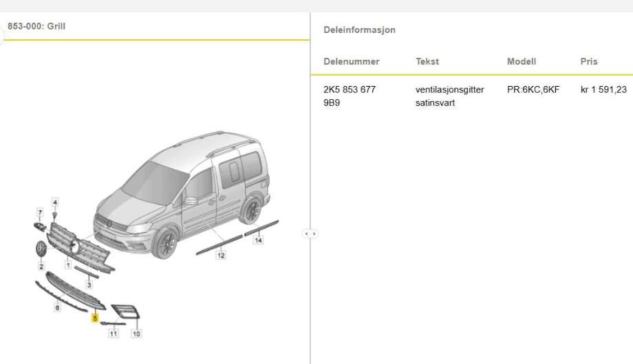Select part number 1 label on diagram

tap(68, 265)
